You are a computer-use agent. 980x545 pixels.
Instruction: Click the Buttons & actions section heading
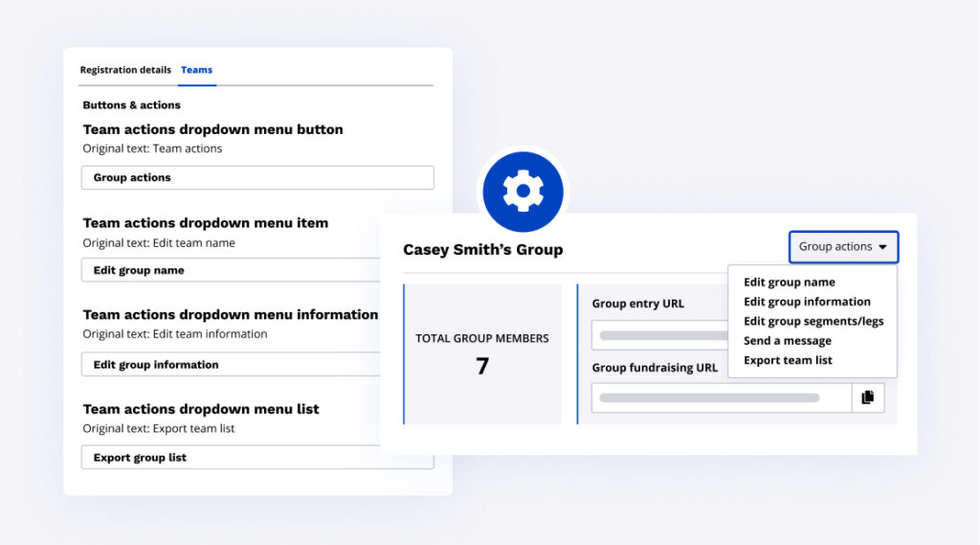[131, 105]
